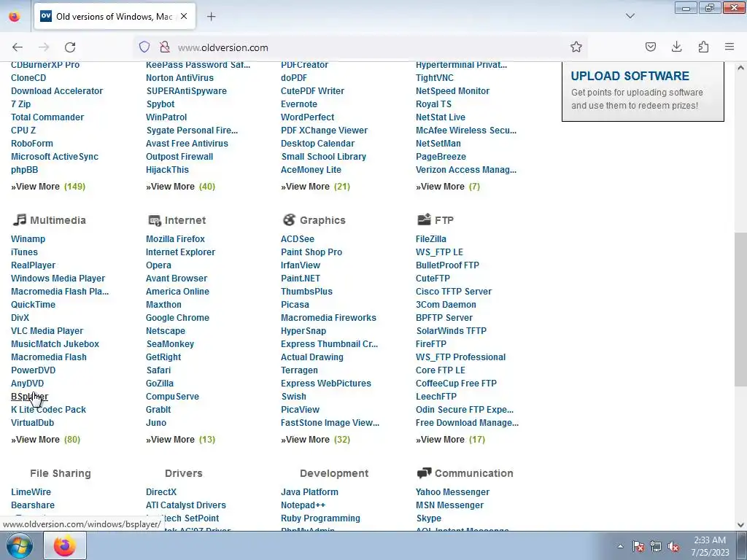
Task: Expand View More (40) link
Action: (x=180, y=187)
